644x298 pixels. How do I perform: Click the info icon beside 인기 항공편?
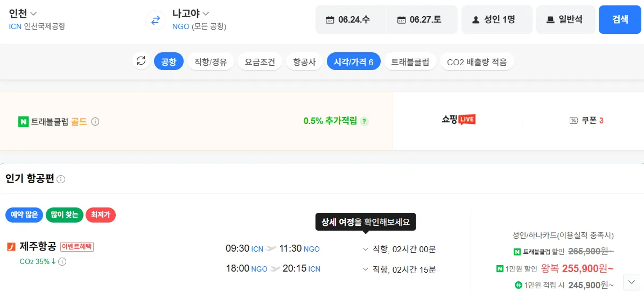click(61, 179)
